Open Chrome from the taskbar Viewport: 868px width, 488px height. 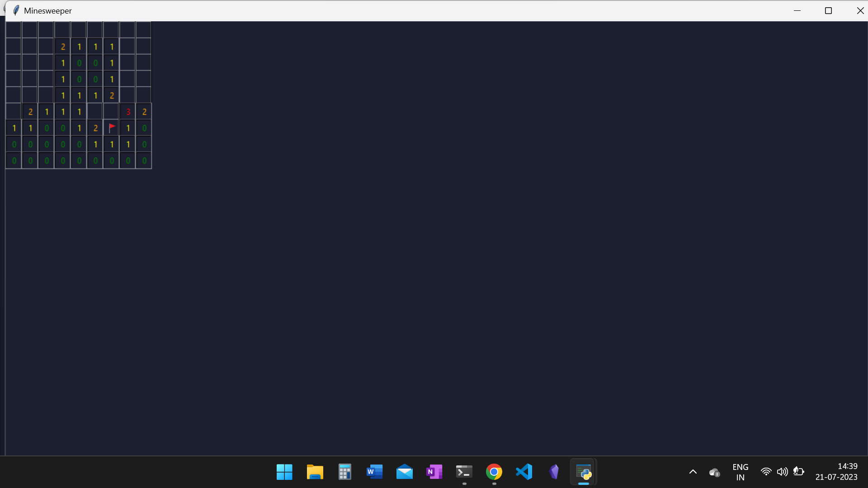pyautogui.click(x=494, y=472)
